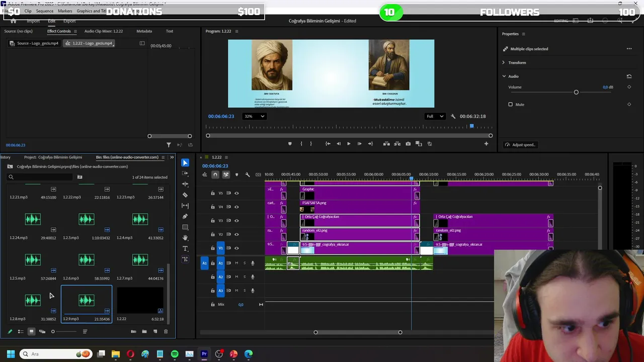Collapse the Audio section in Properties

pyautogui.click(x=504, y=76)
